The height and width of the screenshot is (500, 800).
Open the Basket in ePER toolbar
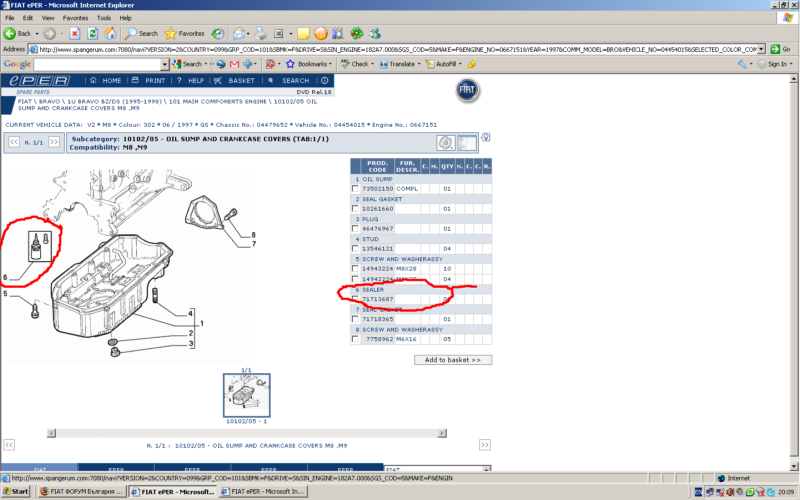click(x=238, y=81)
